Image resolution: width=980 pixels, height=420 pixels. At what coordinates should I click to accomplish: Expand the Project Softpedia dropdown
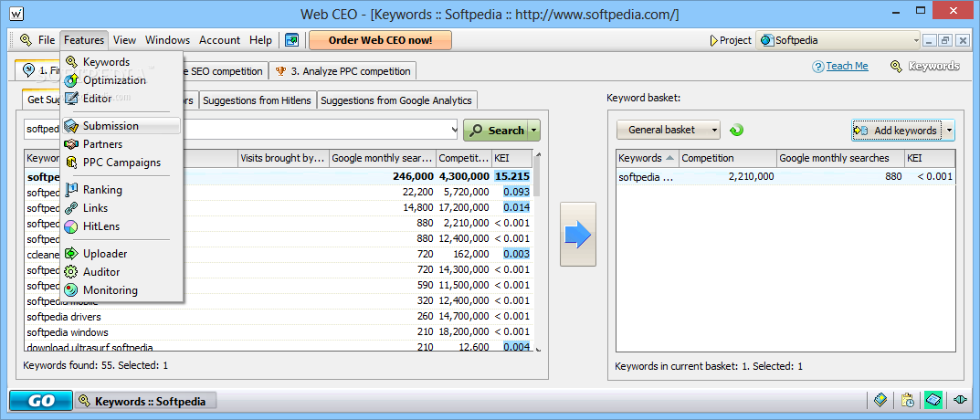point(916,40)
